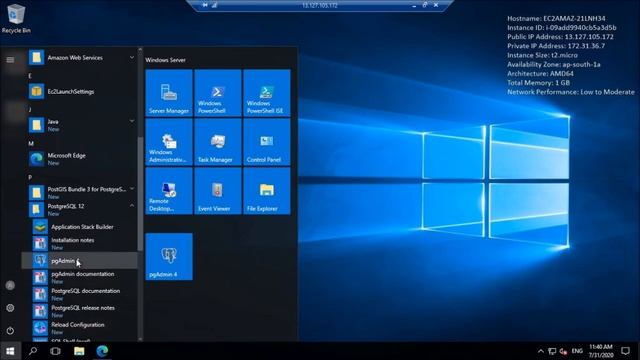
Task: Open the user account icon in Start
Action: click(10, 285)
